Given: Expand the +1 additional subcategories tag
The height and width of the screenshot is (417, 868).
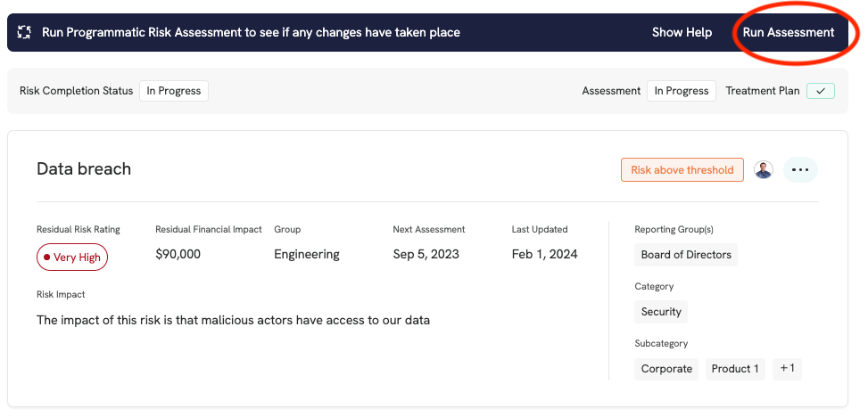Looking at the screenshot, I should coord(787,368).
